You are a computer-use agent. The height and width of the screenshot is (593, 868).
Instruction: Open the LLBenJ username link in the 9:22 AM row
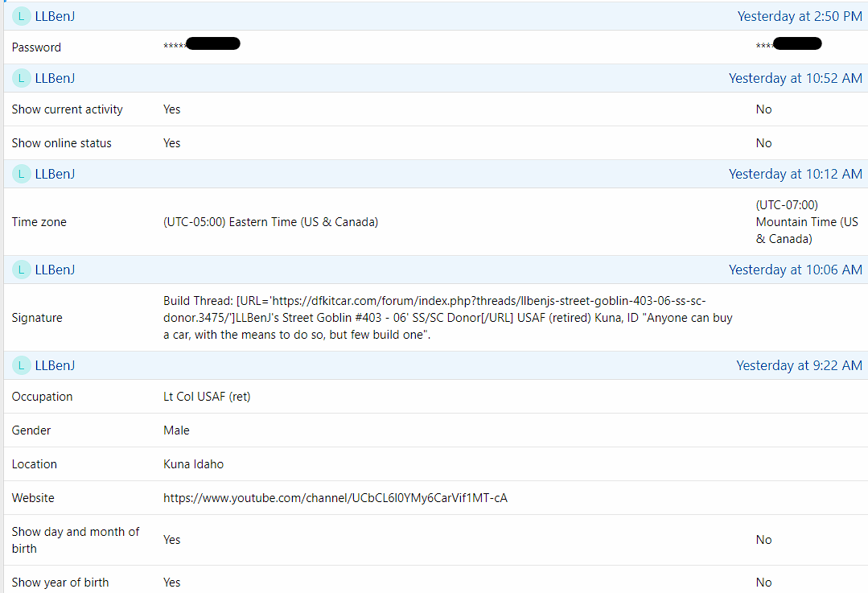55,365
